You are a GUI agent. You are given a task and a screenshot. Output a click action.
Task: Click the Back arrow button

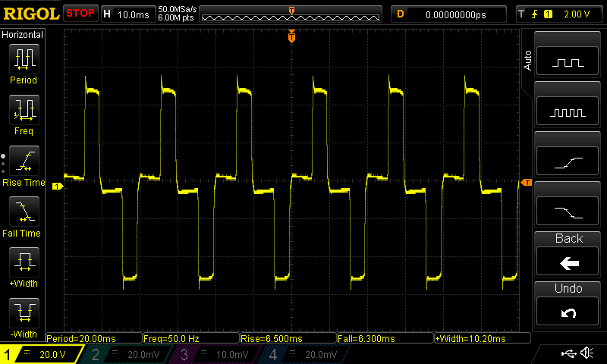(x=568, y=262)
